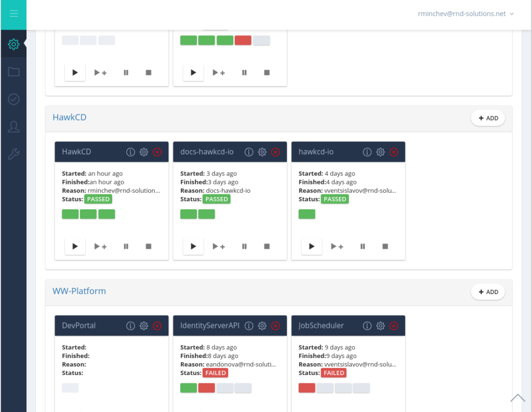Run hawkcd-io pipeline with options

(x=337, y=246)
